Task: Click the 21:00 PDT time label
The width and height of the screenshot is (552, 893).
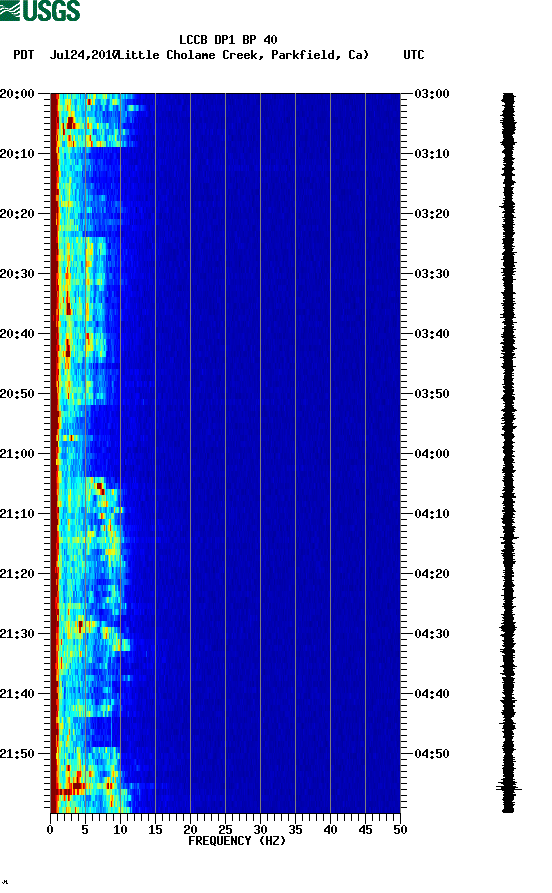Action: tap(17, 454)
